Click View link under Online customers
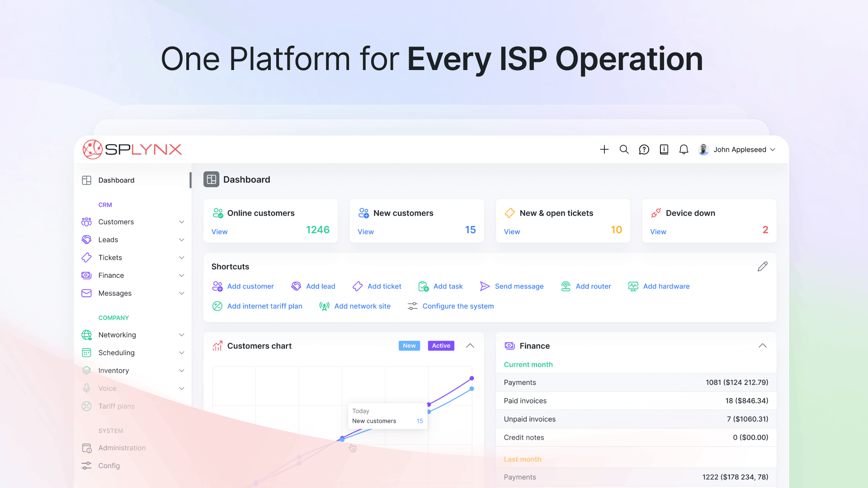Image resolution: width=868 pixels, height=488 pixels. coord(219,232)
